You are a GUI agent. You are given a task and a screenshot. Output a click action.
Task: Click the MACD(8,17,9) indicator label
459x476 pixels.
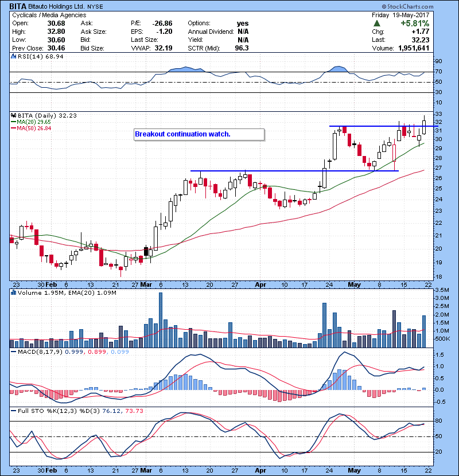coord(40,352)
